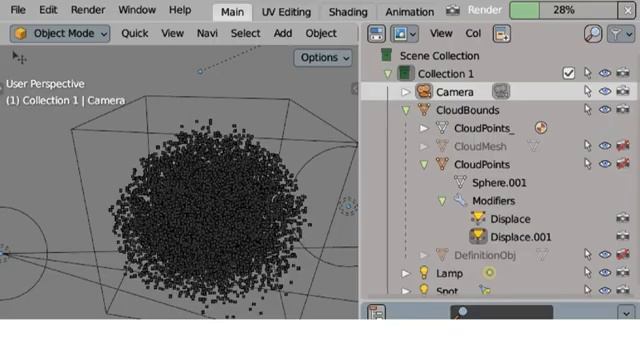Open the Select menu
Viewport: 640px width, 360px height.
coord(245,33)
